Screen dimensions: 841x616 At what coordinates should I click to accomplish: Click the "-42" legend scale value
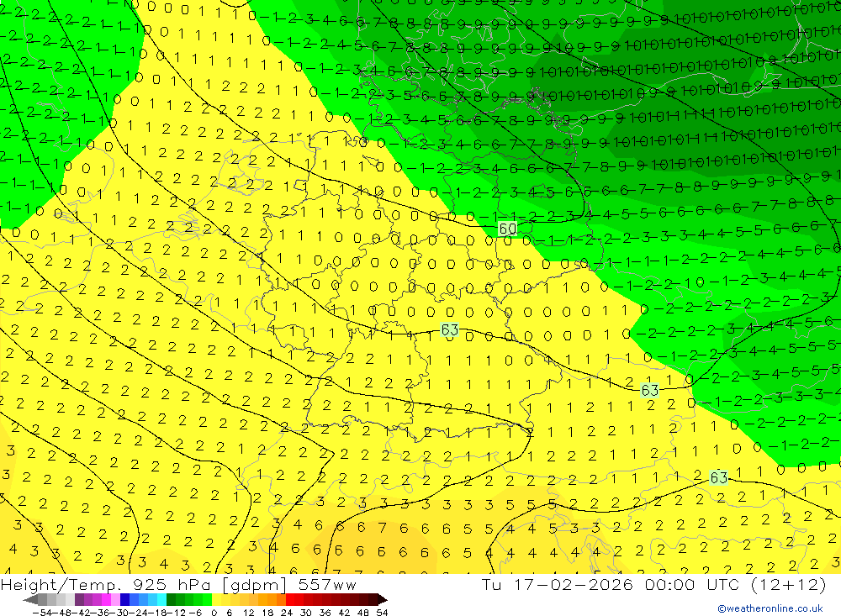pyautogui.click(x=82, y=613)
